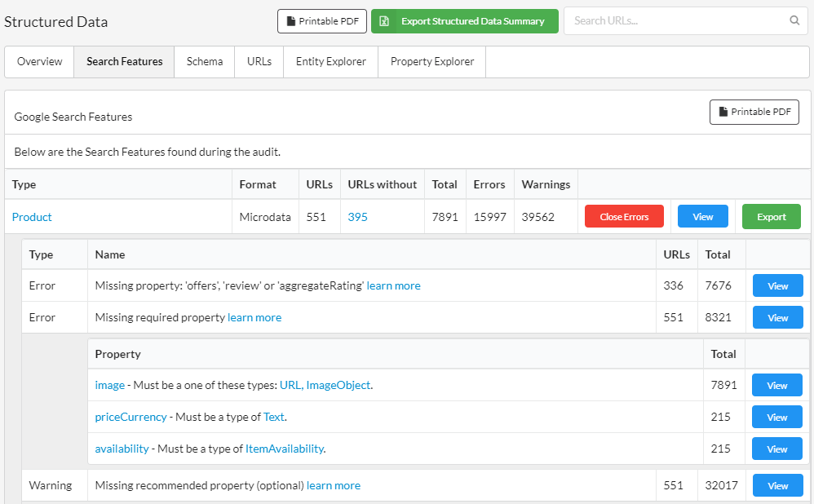Switch to the Overview tab

point(38,61)
